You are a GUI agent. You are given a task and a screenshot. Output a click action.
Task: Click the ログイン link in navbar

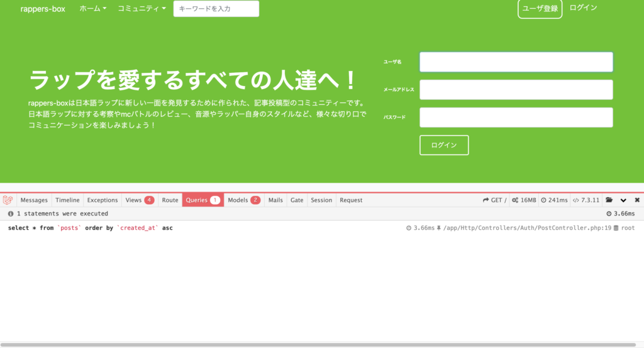click(583, 8)
